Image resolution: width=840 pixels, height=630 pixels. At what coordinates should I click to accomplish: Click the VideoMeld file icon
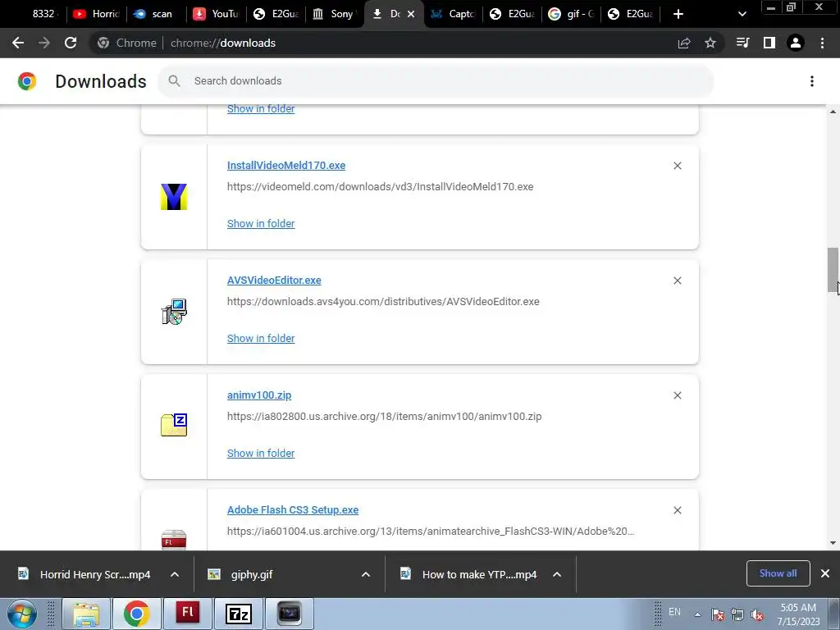[174, 197]
